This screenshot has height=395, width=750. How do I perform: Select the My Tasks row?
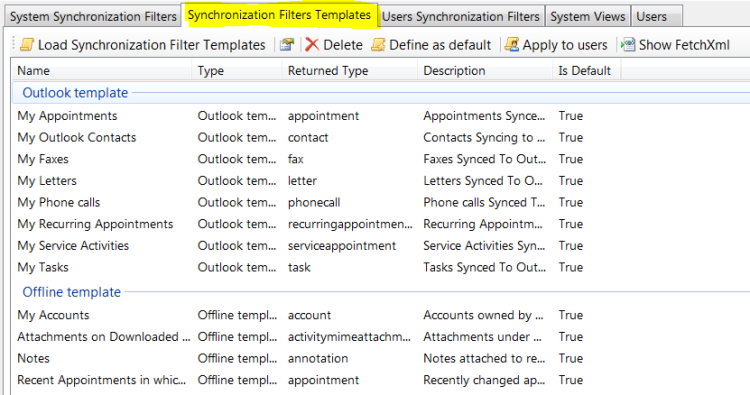point(381,267)
